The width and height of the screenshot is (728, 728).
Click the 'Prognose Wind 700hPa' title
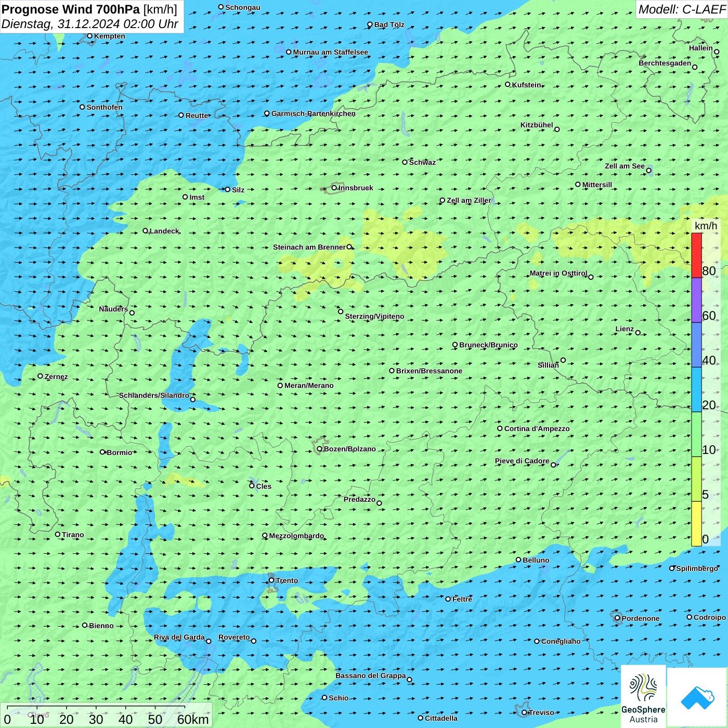coord(71,9)
